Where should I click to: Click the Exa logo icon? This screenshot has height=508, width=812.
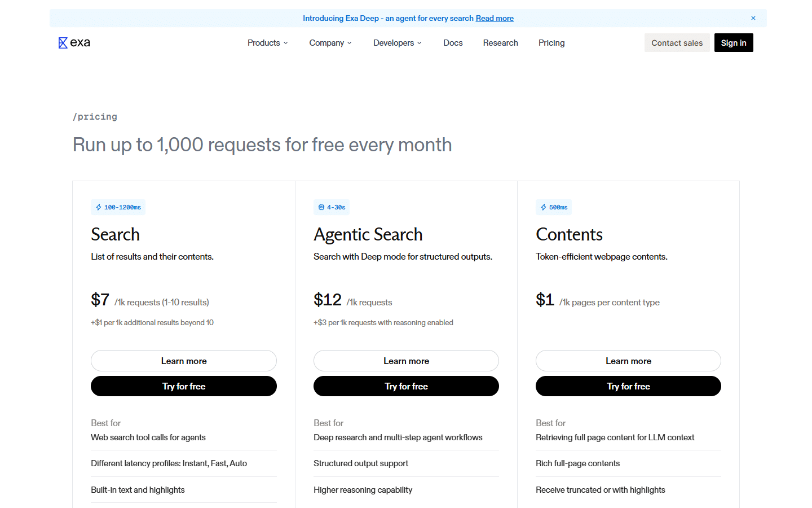(63, 42)
